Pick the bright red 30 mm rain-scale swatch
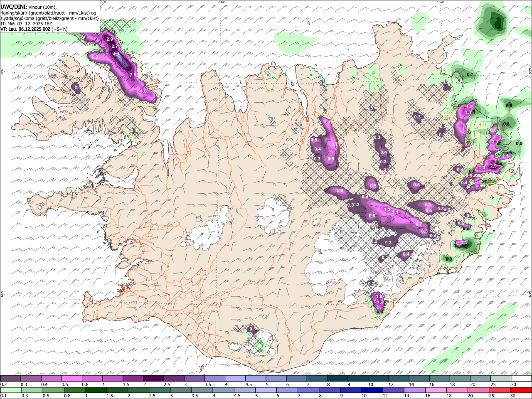Screen dimensions: 532x399 pos(520,390)
